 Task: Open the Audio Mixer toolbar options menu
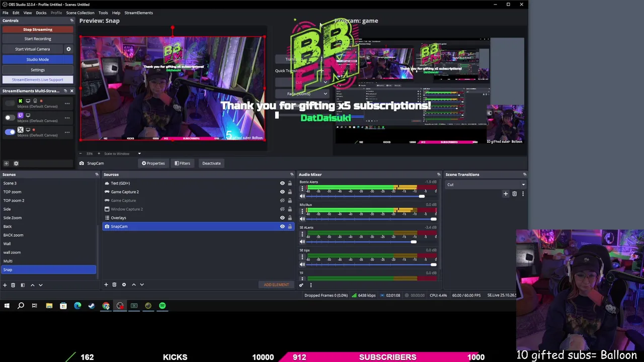(310, 285)
